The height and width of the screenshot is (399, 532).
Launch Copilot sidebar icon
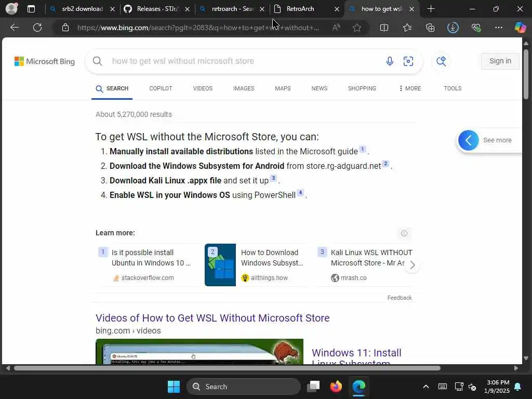(x=520, y=27)
